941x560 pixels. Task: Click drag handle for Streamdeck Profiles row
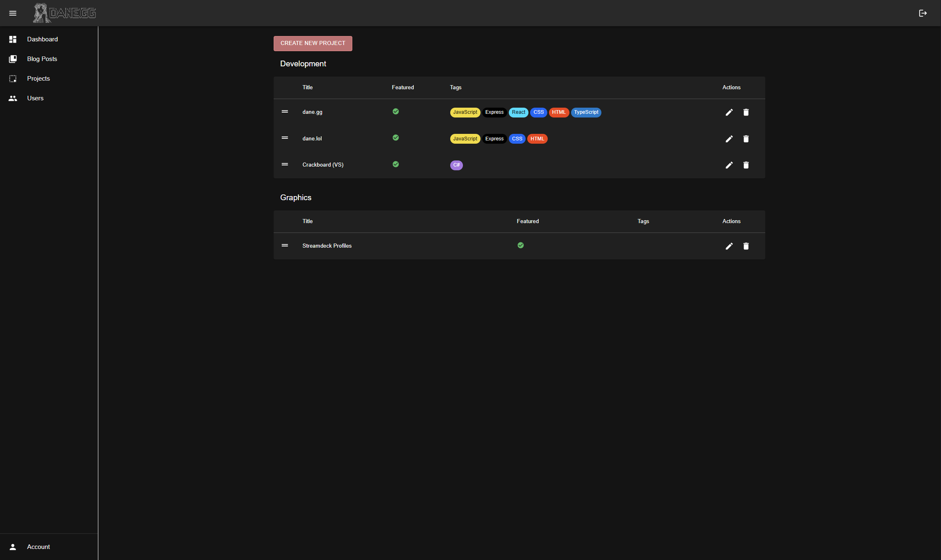pos(285,245)
